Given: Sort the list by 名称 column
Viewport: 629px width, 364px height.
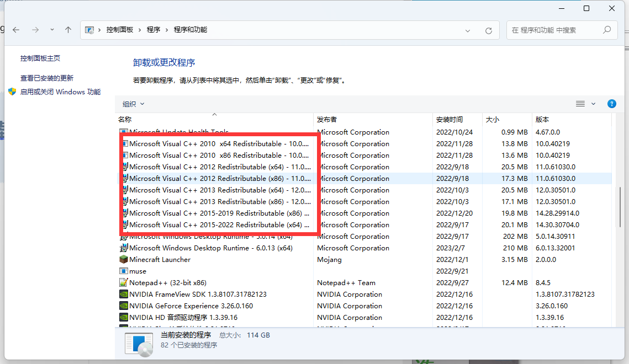Looking at the screenshot, I should pos(125,120).
